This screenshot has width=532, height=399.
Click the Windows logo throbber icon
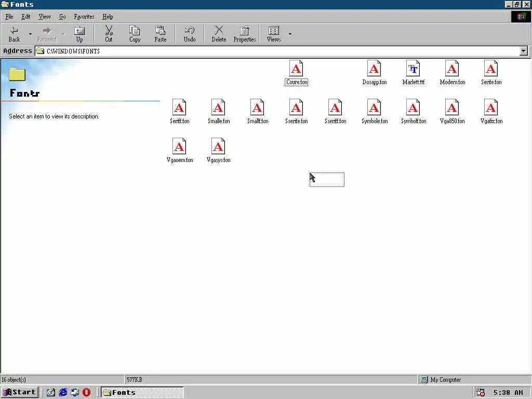(x=521, y=17)
